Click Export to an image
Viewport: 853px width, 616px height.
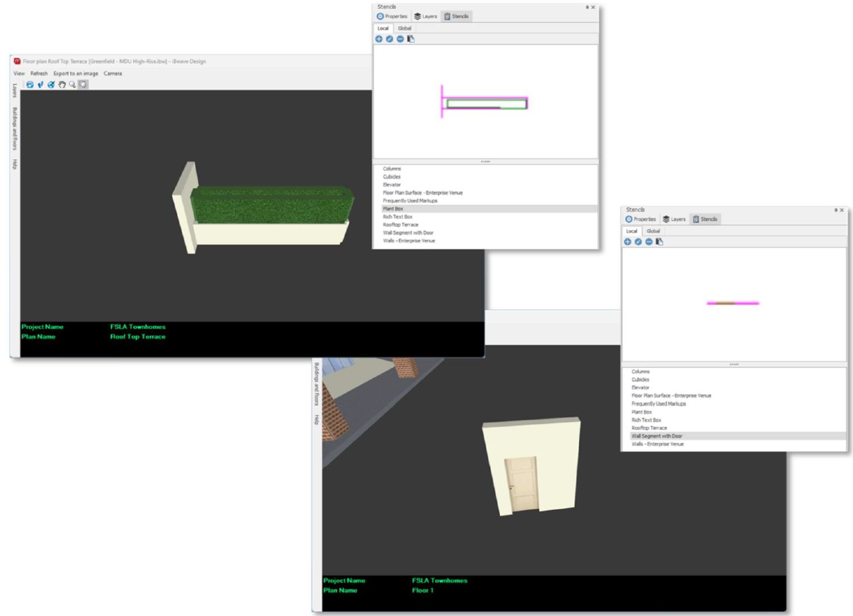76,73
